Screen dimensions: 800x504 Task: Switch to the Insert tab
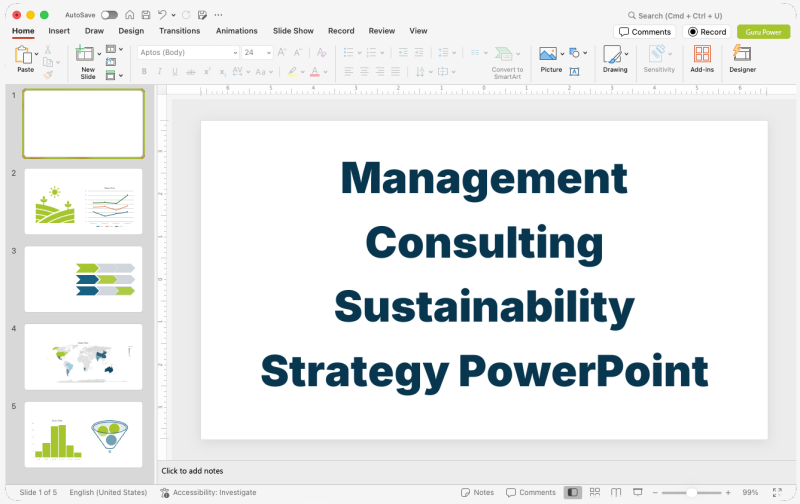pos(59,31)
